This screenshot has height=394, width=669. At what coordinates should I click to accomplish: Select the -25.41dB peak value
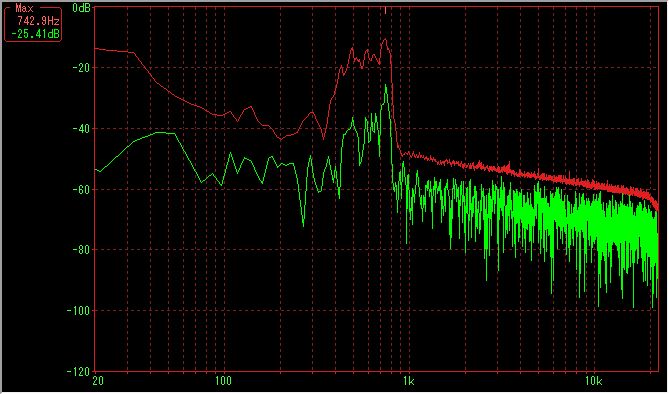(x=35, y=34)
